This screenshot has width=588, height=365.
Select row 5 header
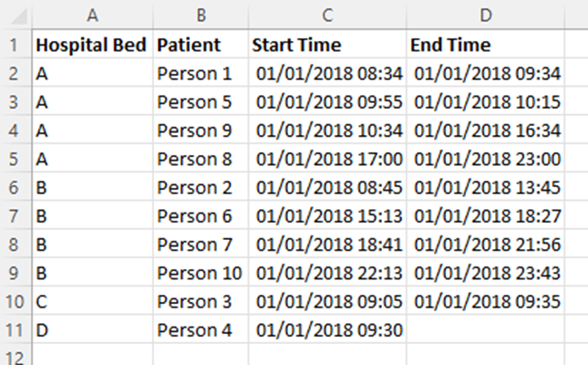[15, 159]
